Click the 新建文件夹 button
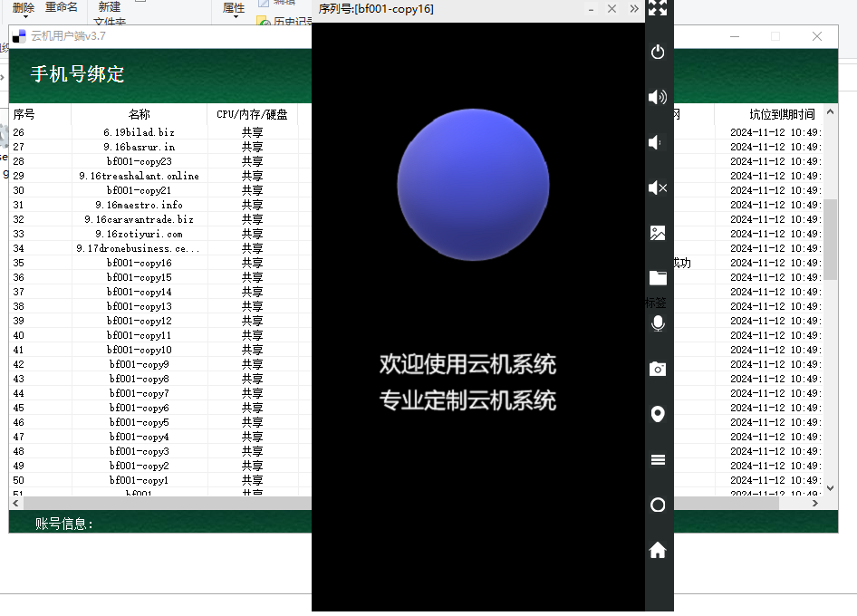The image size is (857, 616). coord(108,13)
